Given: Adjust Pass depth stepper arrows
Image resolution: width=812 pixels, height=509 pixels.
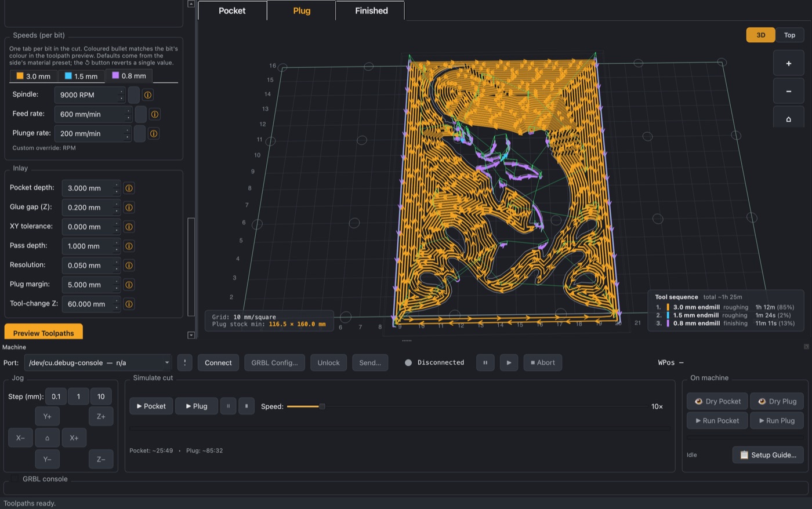Looking at the screenshot, I should [117, 246].
